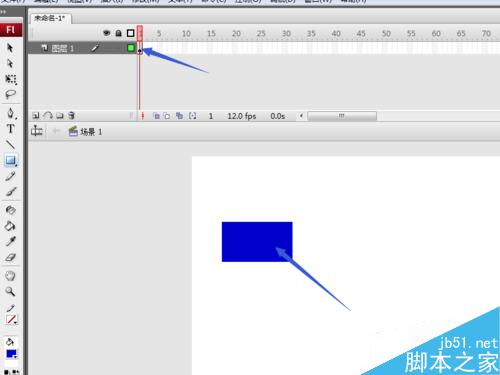This screenshot has height=375, width=500.
Task: Select the blue rectangle on stage
Action: [x=257, y=242]
